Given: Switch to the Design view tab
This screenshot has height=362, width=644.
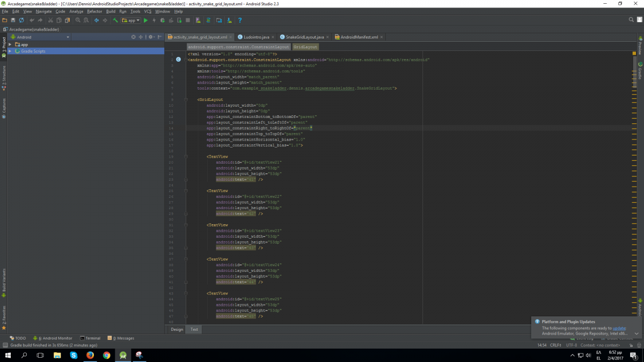Looking at the screenshot, I should point(177,329).
